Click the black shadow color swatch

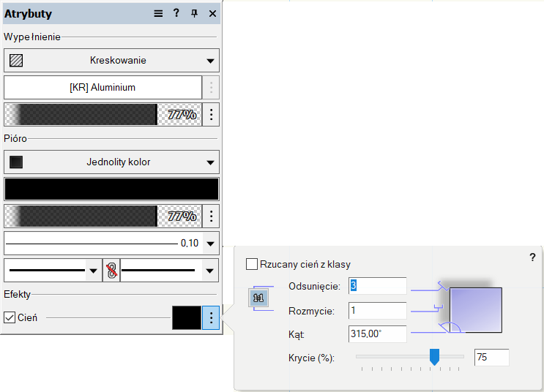click(x=186, y=318)
